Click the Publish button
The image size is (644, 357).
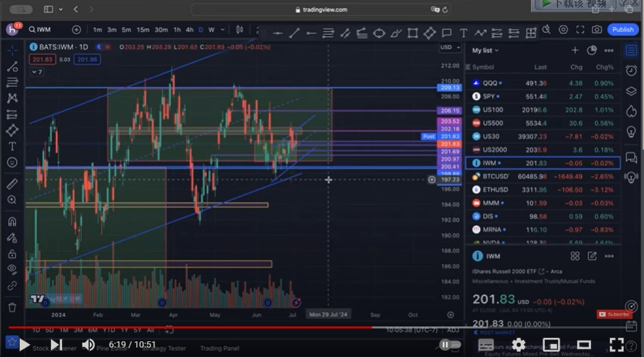click(x=623, y=29)
